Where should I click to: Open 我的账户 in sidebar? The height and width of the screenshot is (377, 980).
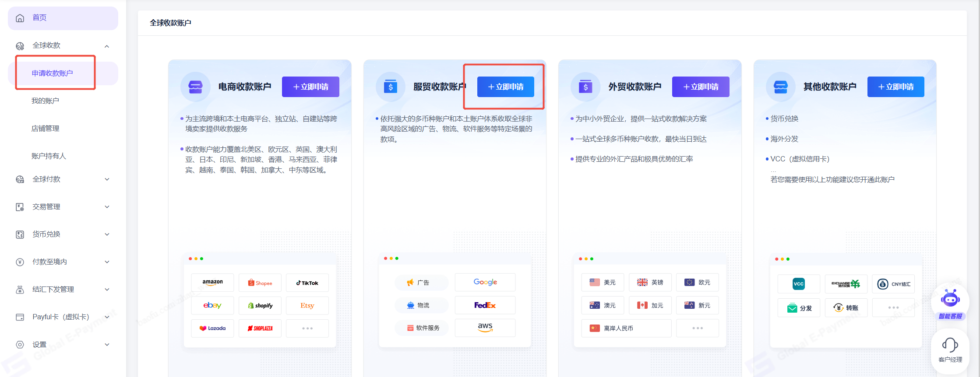tap(45, 101)
